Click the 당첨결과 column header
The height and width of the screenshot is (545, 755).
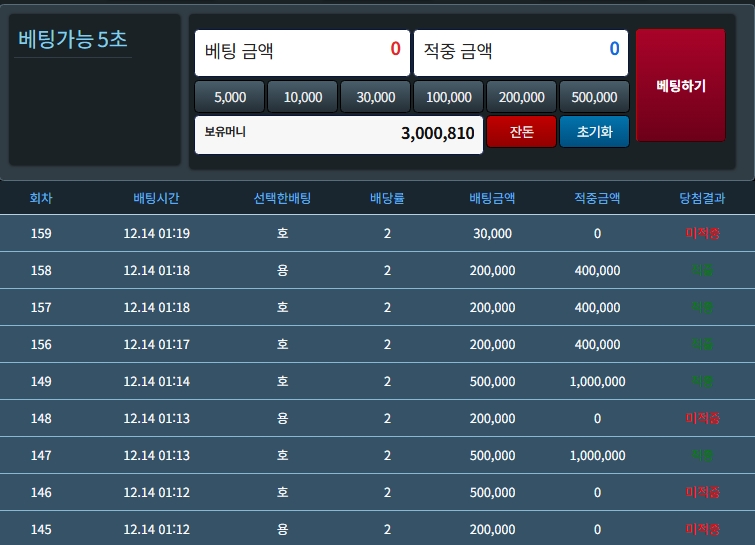[702, 198]
